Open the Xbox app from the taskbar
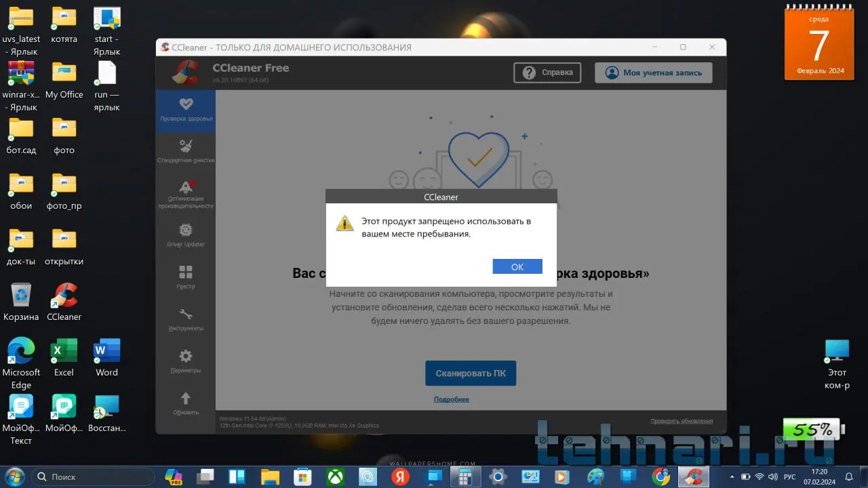Screen dimensions: 868x488 pos(336,476)
